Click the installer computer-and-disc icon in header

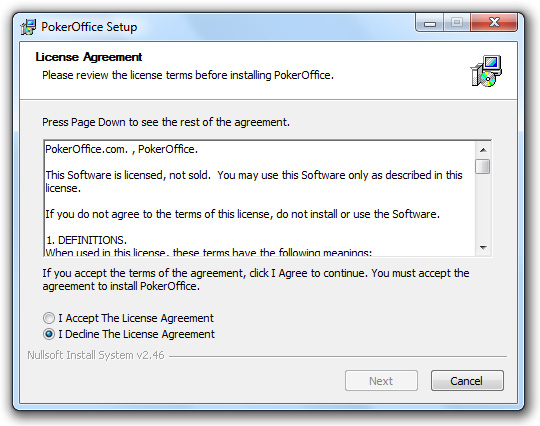(x=486, y=71)
